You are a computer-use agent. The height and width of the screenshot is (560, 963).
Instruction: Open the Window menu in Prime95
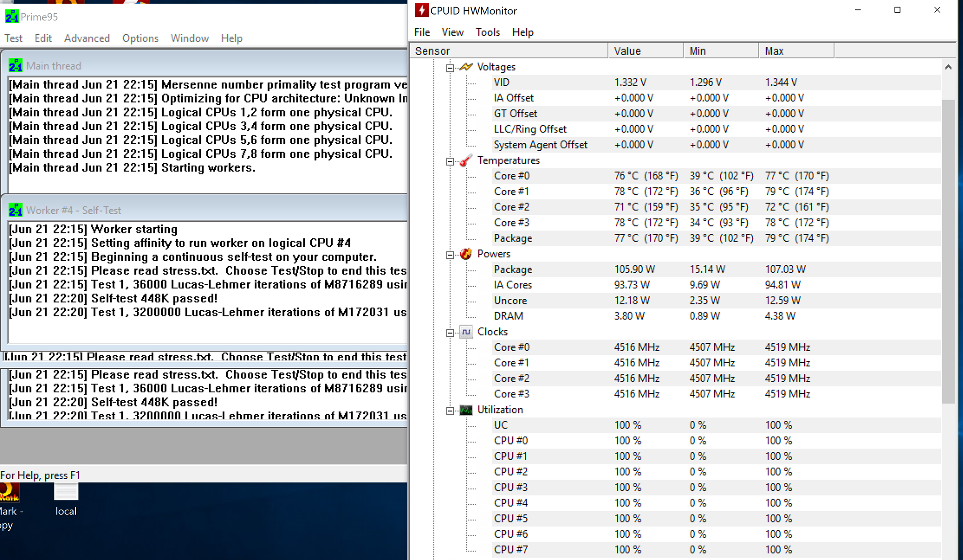pos(189,38)
